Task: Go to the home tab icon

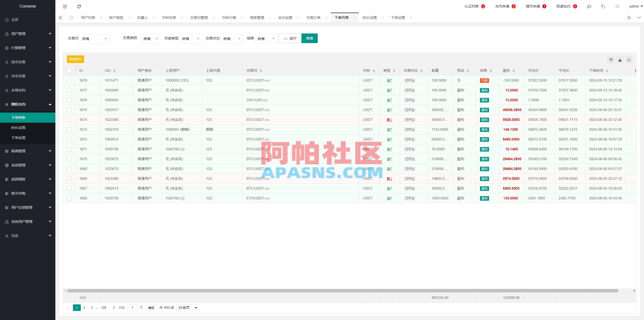Action: click(x=71, y=18)
